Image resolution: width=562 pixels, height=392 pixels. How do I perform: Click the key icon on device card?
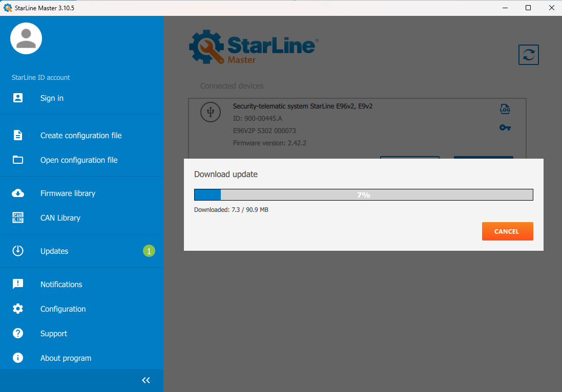click(x=505, y=127)
